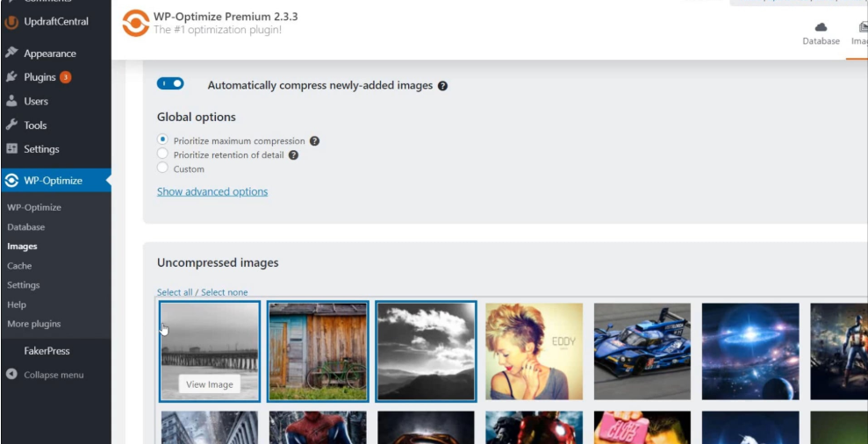Select the Iron Man thumbnail
This screenshot has width=868, height=444.
pos(534,427)
